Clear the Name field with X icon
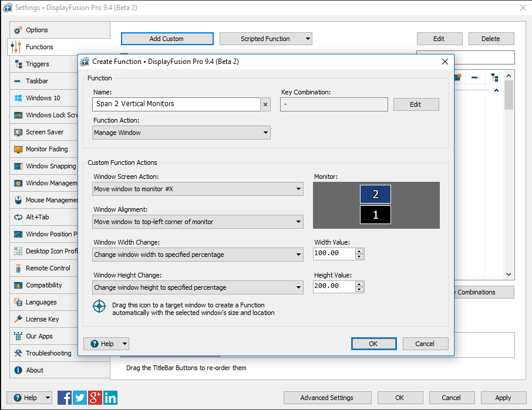This screenshot has height=410, width=532. click(265, 104)
